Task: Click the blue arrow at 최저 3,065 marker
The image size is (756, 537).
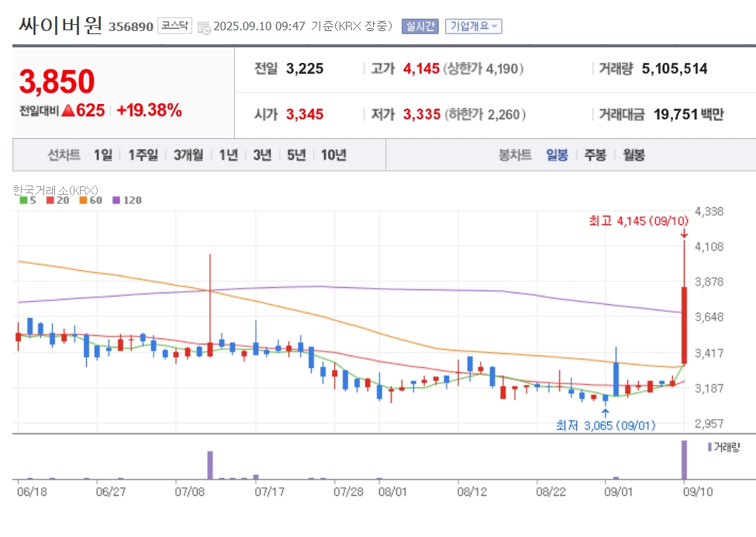Action: (x=606, y=413)
